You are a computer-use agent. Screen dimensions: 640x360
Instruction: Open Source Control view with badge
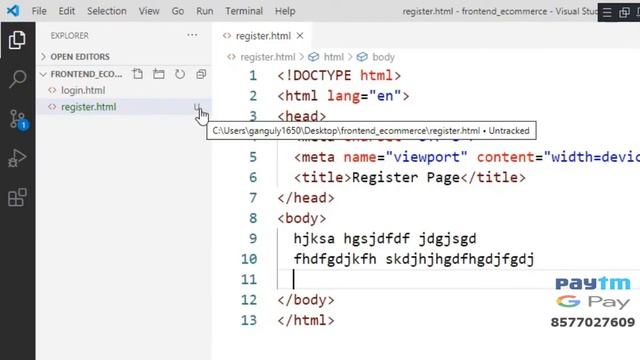[18, 119]
